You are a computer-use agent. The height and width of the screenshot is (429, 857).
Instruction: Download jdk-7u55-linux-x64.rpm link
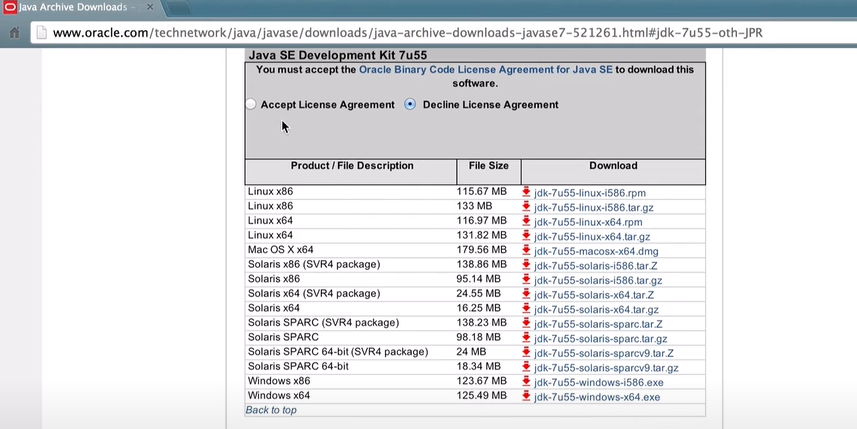[x=588, y=222]
